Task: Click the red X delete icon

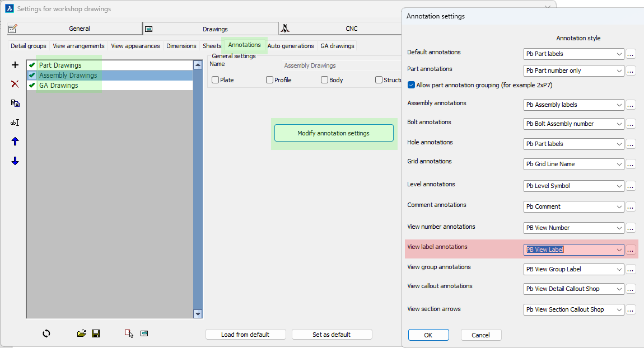Action: (x=15, y=84)
